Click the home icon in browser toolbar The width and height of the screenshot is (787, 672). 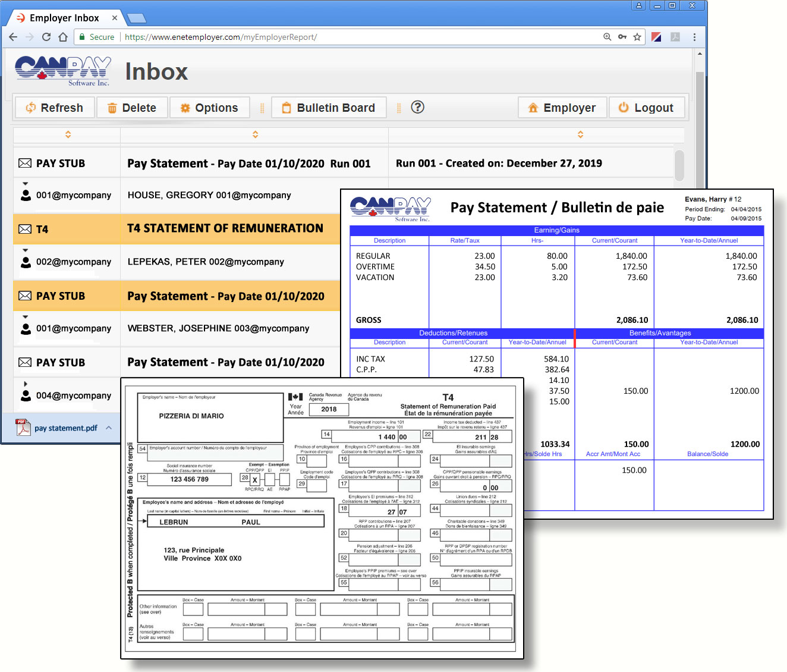[63, 37]
